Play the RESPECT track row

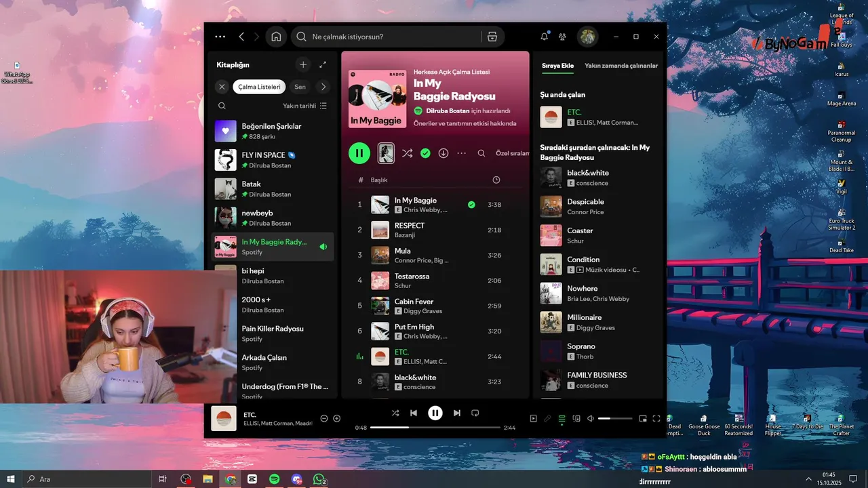point(435,230)
